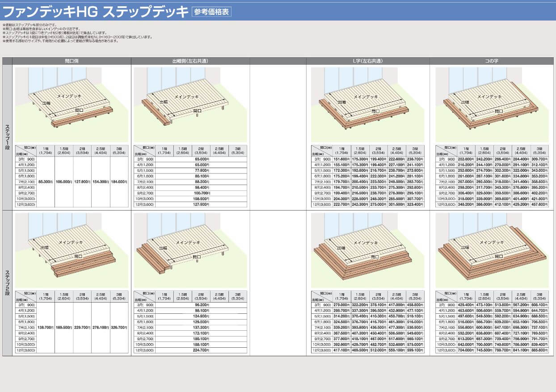Image resolution: width=556 pixels, height=392 pixels.
Task: Open the 出幅側 2-step deck diagram
Action: (x=190, y=250)
